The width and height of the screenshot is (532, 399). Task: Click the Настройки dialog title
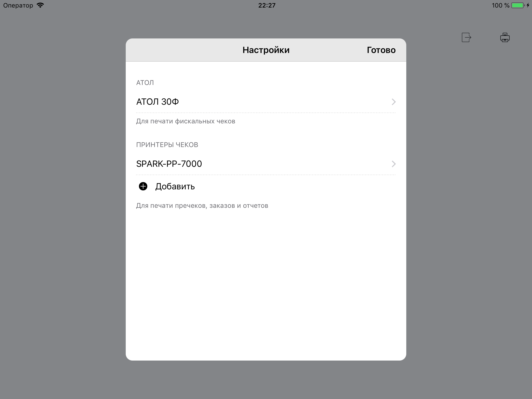[266, 50]
